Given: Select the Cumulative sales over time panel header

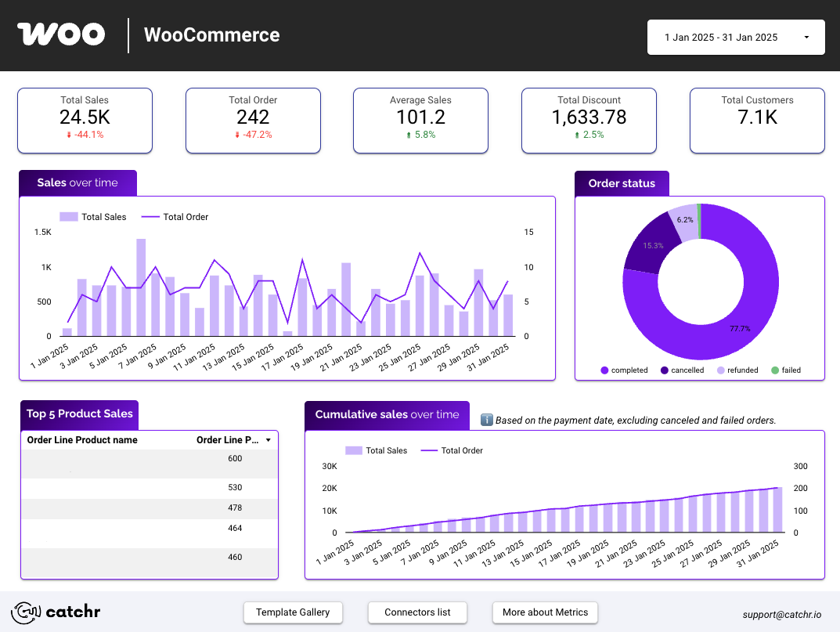Looking at the screenshot, I should tap(387, 416).
